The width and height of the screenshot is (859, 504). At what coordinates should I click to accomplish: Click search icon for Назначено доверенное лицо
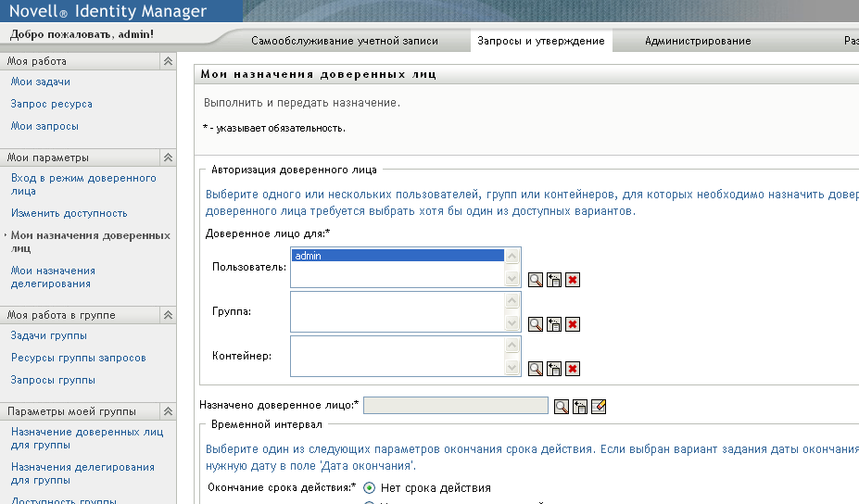(562, 406)
